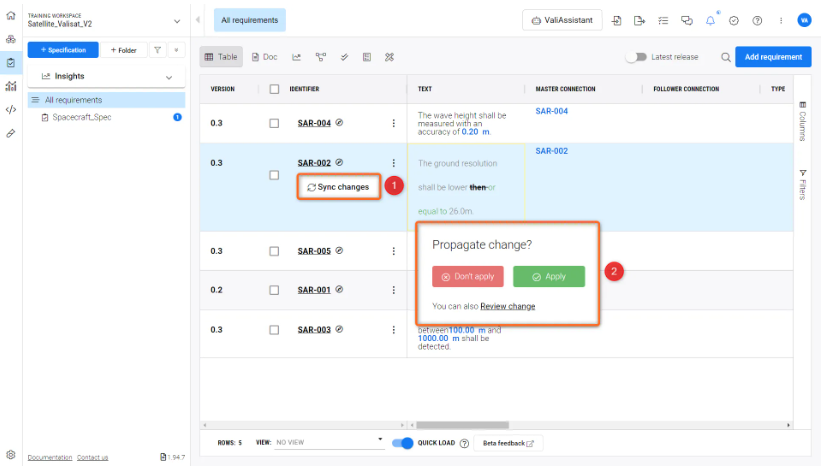Viewport: 822px width, 476px height.
Task: Open the help question mark icon
Action: pyautogui.click(x=757, y=20)
